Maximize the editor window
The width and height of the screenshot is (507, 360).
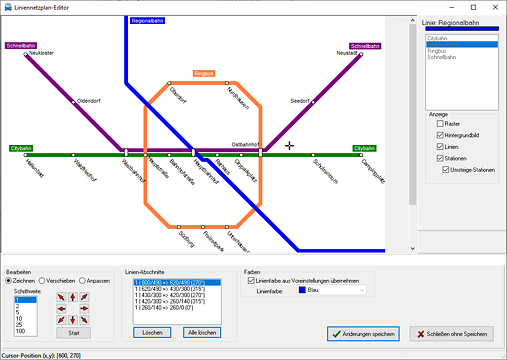pos(473,7)
